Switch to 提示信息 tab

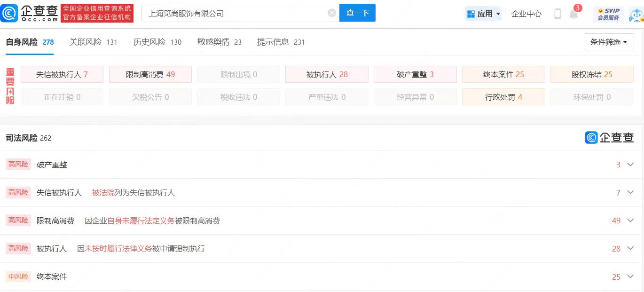[x=281, y=42]
